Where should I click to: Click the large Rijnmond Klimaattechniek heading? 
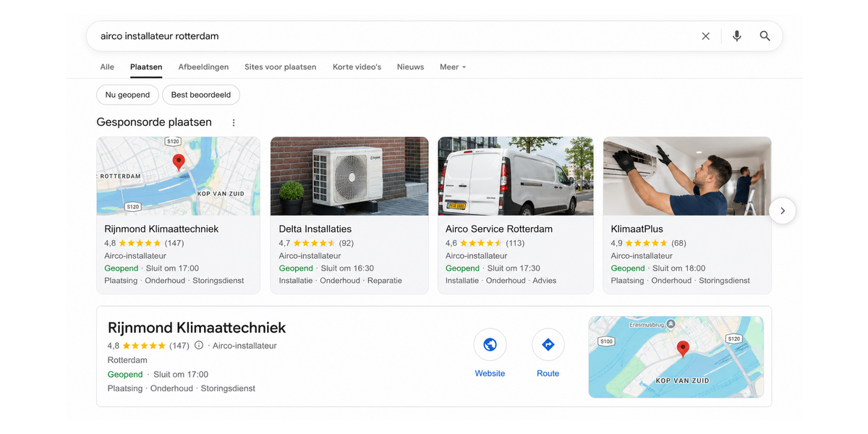[x=197, y=328]
